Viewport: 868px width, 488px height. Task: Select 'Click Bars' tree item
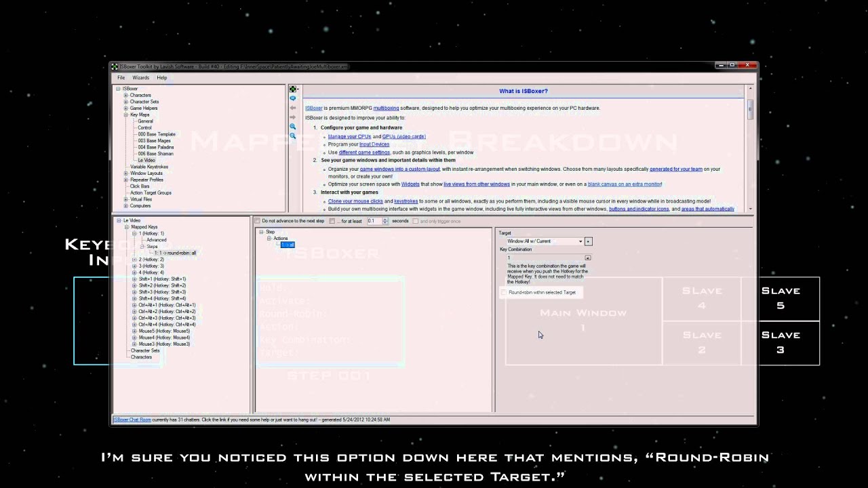click(140, 186)
